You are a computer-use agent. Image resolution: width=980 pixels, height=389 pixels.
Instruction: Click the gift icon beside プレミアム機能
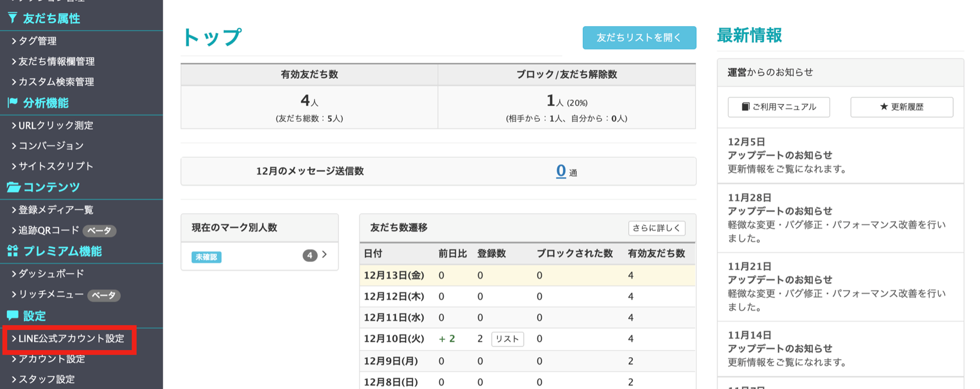tap(13, 251)
